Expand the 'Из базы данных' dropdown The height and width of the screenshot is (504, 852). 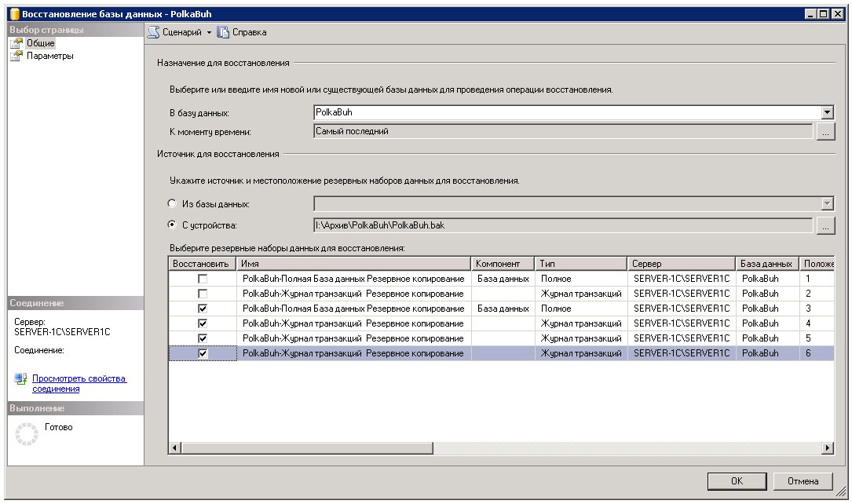[x=826, y=204]
